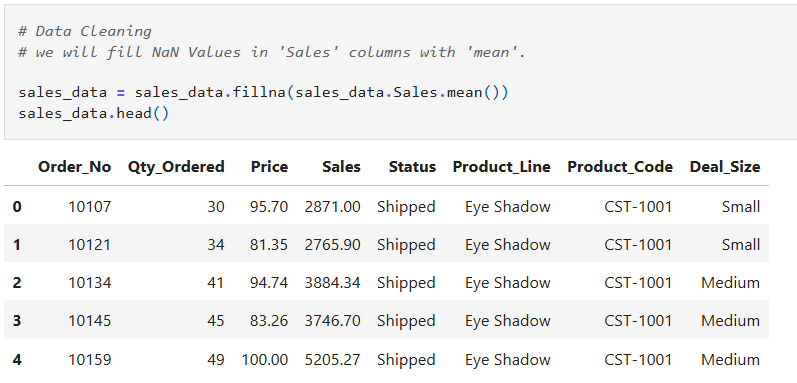Click the Price column header
Image resolution: width=797 pixels, height=383 pixels.
point(269,167)
